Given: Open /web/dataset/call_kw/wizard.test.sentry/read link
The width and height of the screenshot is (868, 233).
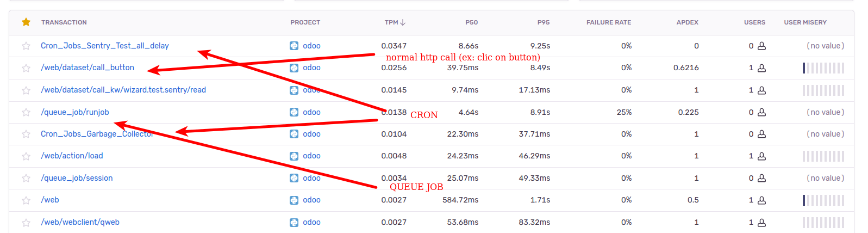Looking at the screenshot, I should [x=123, y=90].
